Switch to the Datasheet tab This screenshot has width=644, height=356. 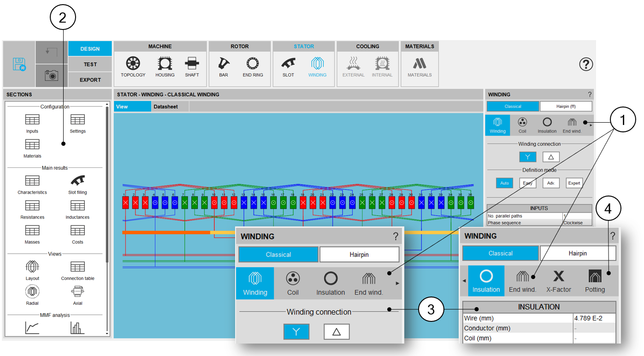click(x=165, y=107)
